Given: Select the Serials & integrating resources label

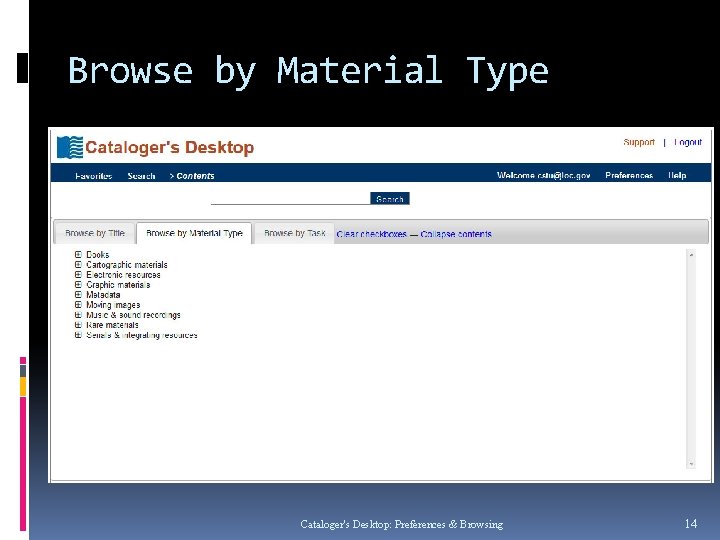Looking at the screenshot, I should pyautogui.click(x=142, y=335).
